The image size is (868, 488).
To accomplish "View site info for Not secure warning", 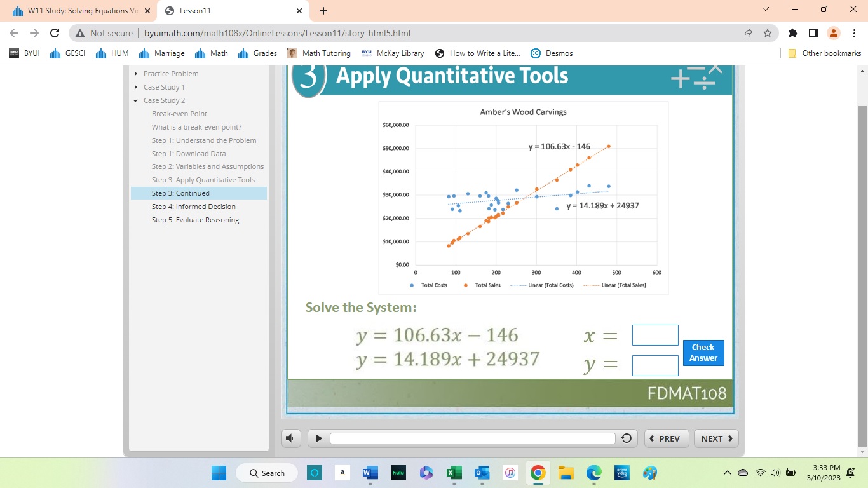I will (x=104, y=33).
